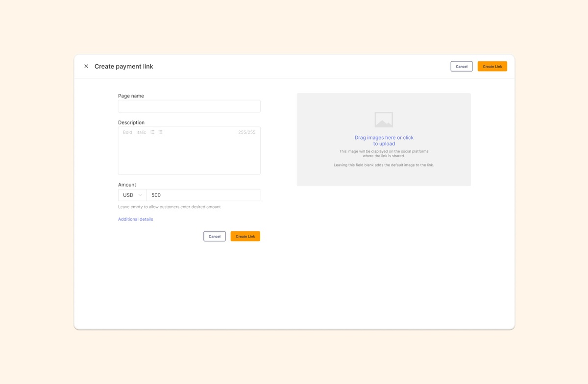
Task: Click the 255/255 character counter
Action: pyautogui.click(x=246, y=132)
